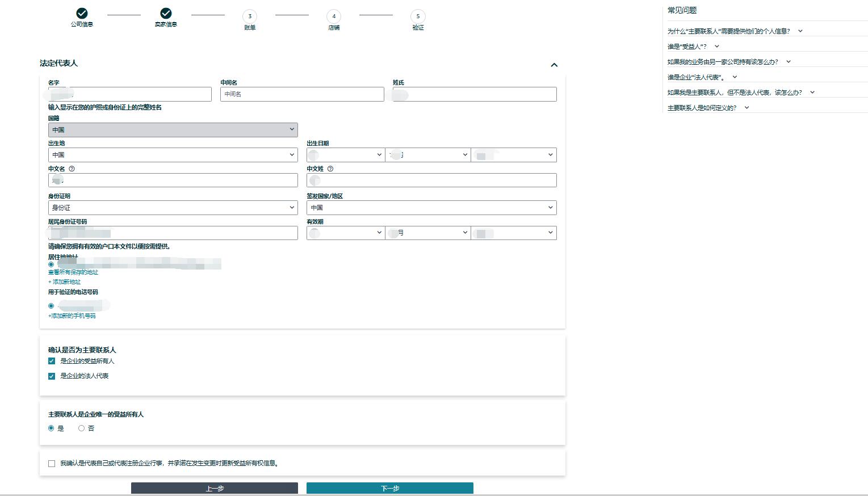Click the help icon beside 中文姓

point(330,169)
